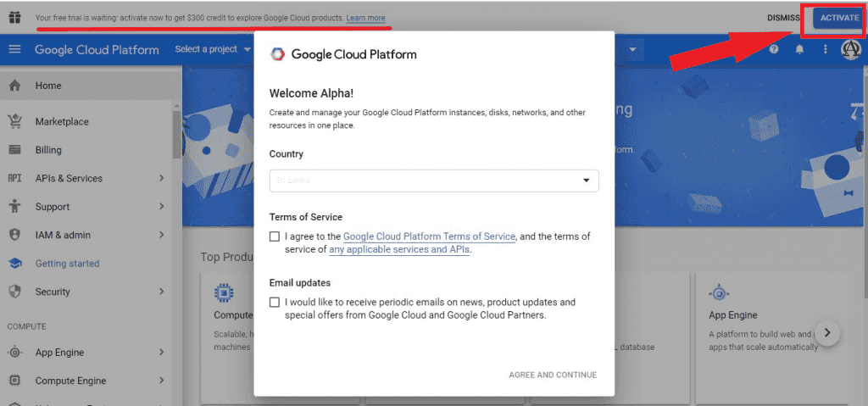Image resolution: width=868 pixels, height=406 pixels.
Task: Click the Marketplace cart icon
Action: point(15,121)
